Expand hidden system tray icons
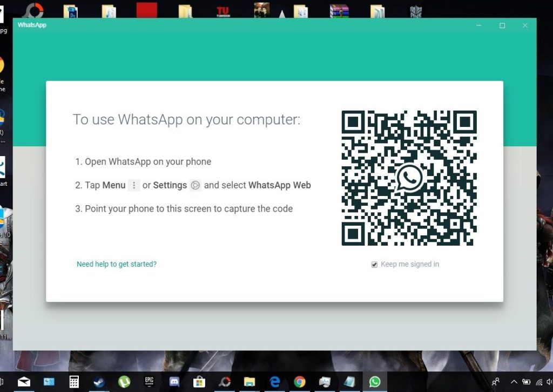Screen dimensions: 553x392 (514, 382)
